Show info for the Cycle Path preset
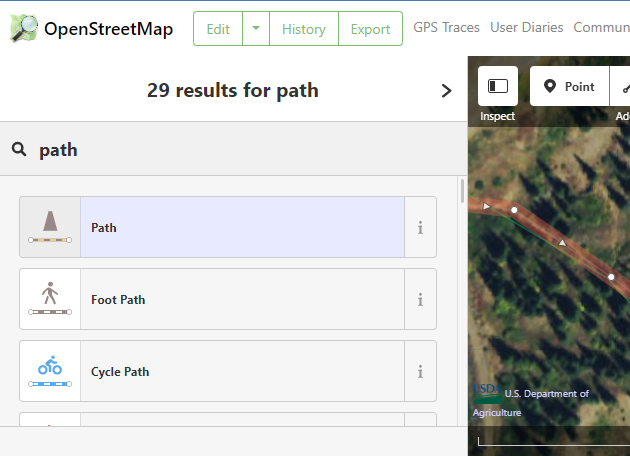The height and width of the screenshot is (456, 630). pyautogui.click(x=420, y=371)
